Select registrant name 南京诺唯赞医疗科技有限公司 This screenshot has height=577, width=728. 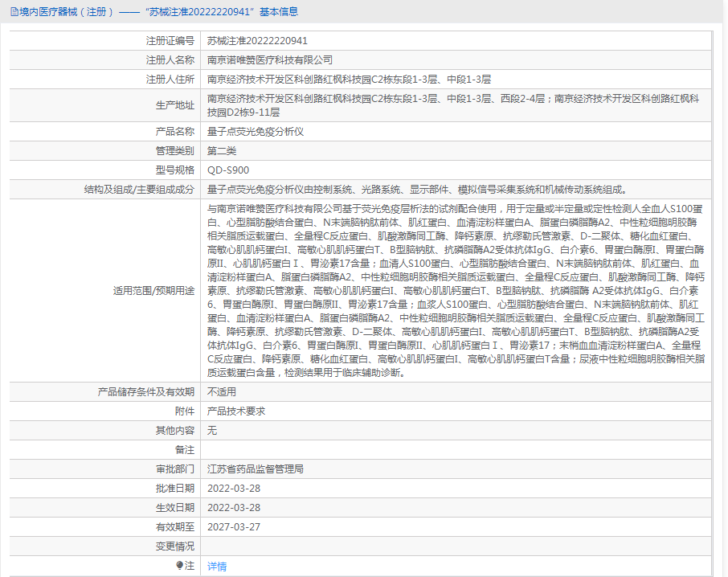pos(270,60)
